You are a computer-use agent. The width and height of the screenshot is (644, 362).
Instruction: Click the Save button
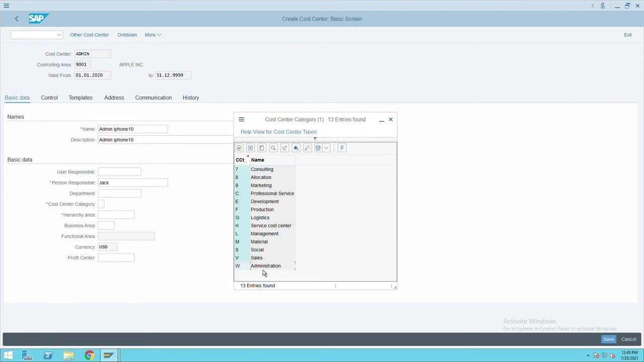pyautogui.click(x=609, y=339)
